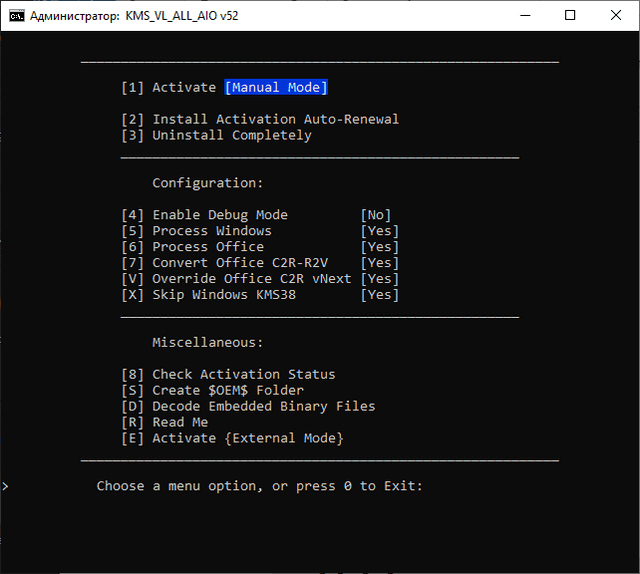Close the console window

616,16
